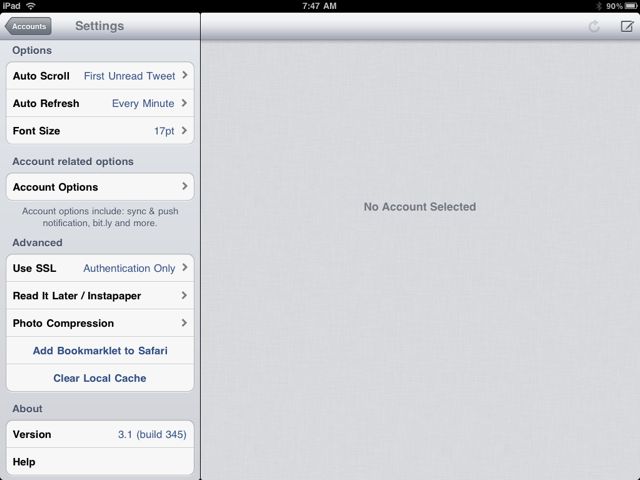The image size is (640, 480).
Task: Select the Version row
Action: 100,434
